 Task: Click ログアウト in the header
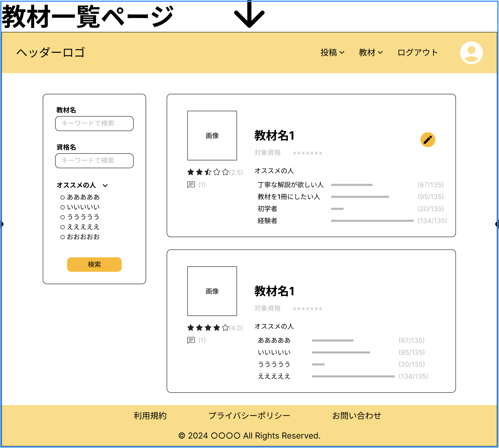(x=418, y=53)
